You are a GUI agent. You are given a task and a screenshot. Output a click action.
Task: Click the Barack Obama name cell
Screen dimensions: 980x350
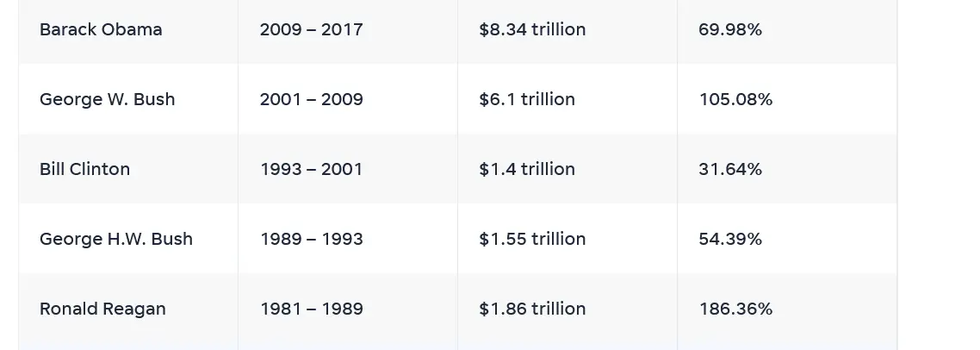pyautogui.click(x=101, y=29)
